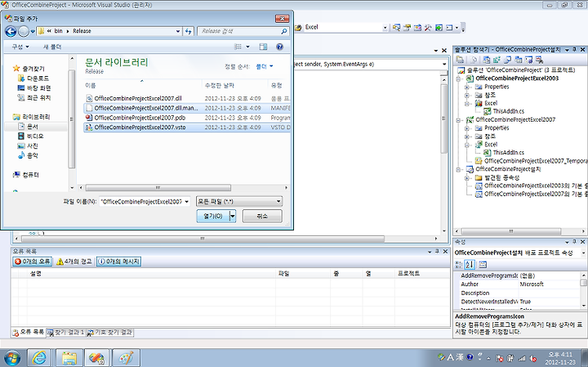Go back in the file dialog
This screenshot has width=588, height=367.
pyautogui.click(x=11, y=31)
